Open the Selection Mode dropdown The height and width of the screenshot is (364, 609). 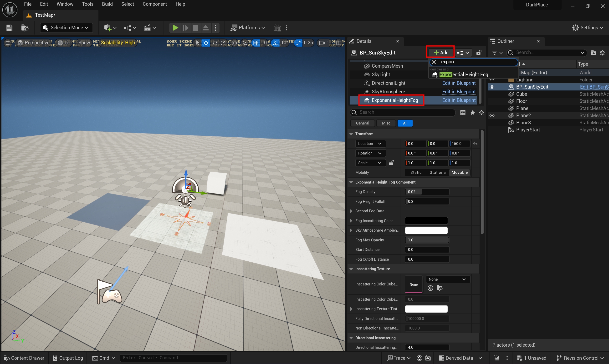pos(66,28)
